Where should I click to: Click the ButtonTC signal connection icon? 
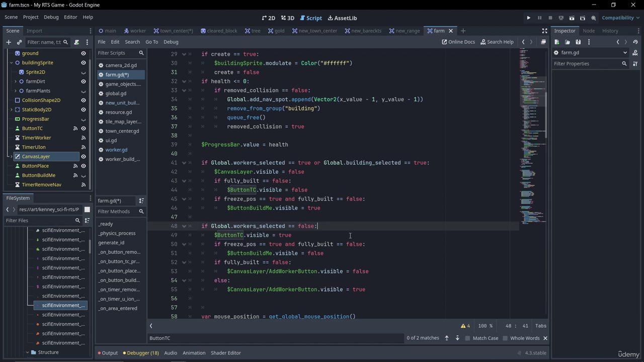(x=75, y=128)
